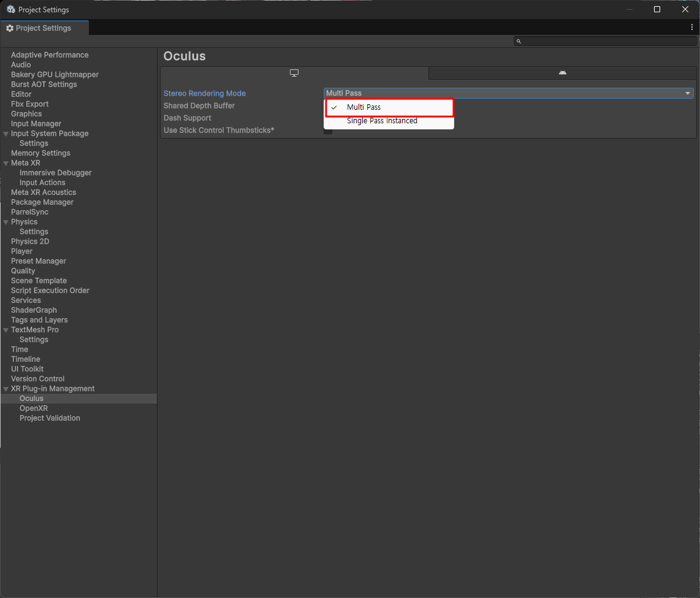Maximize the Project Settings window
The image size is (700, 598).
(657, 9)
